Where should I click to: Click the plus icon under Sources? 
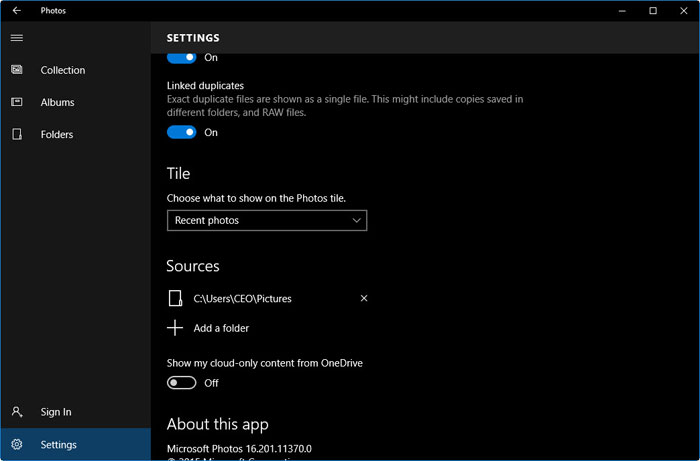[175, 328]
